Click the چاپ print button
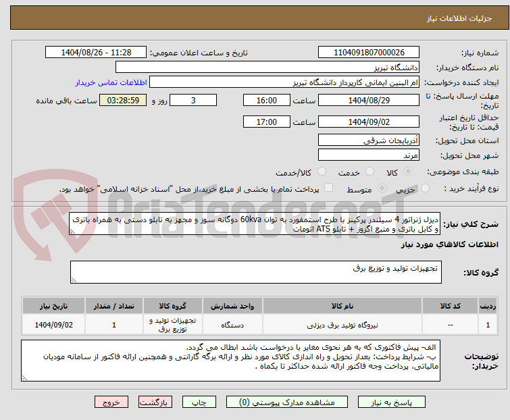The height and width of the screenshot is (420, 510). [x=199, y=402]
